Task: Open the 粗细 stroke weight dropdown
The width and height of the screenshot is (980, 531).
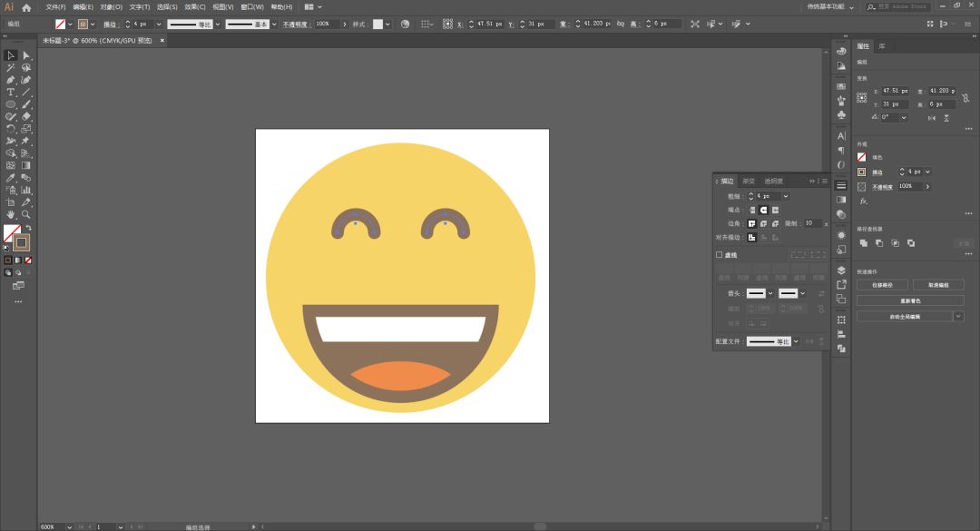Action: click(785, 196)
